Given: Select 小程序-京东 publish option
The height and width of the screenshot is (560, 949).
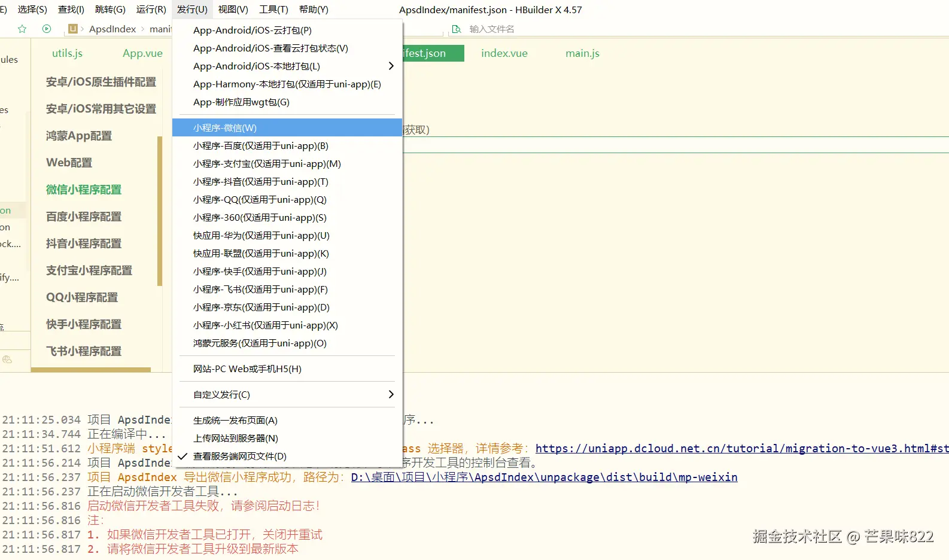Looking at the screenshot, I should 287,307.
